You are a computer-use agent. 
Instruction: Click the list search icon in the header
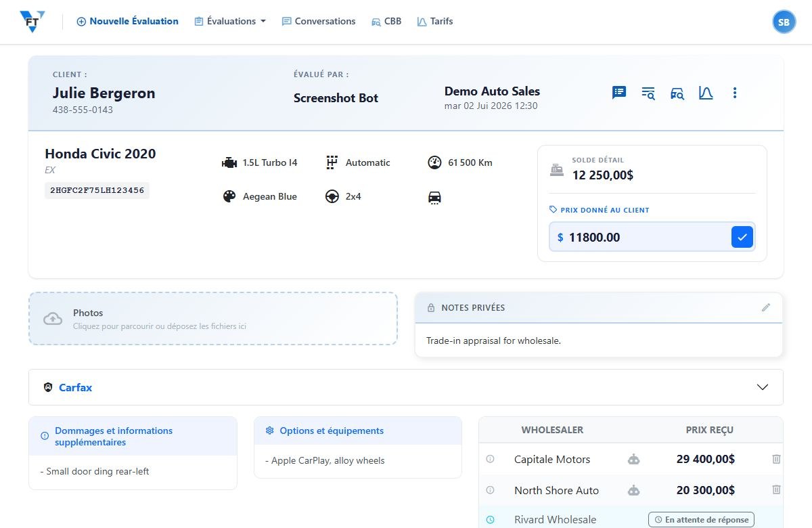point(648,93)
